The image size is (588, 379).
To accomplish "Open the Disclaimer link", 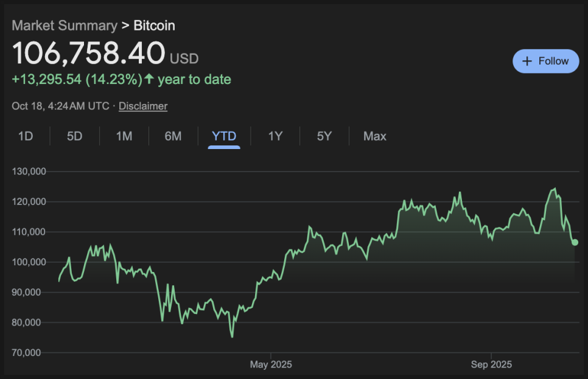I will tap(143, 106).
